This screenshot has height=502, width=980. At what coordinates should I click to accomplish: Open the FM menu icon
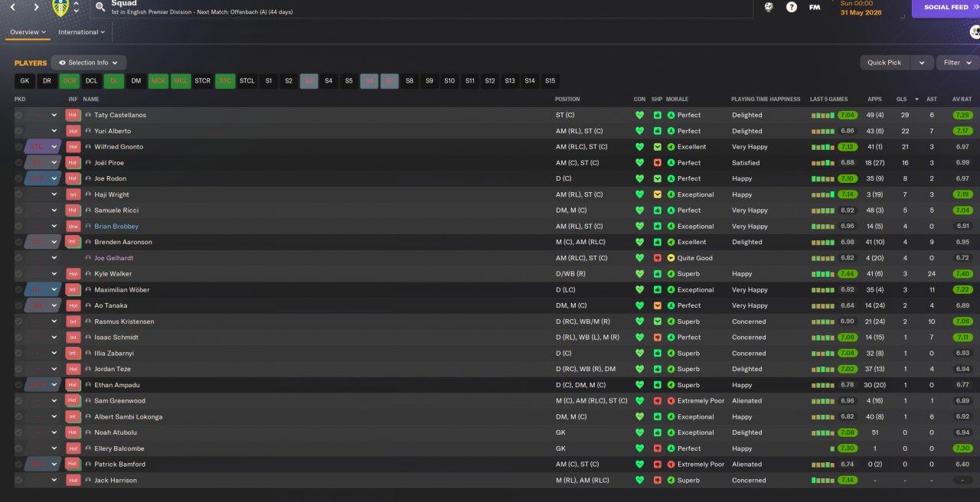coord(815,7)
